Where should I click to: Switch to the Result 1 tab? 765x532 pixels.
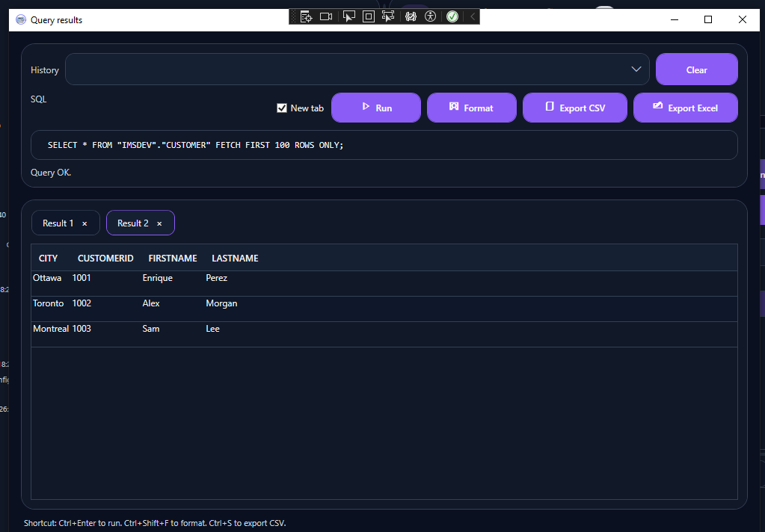[65, 223]
